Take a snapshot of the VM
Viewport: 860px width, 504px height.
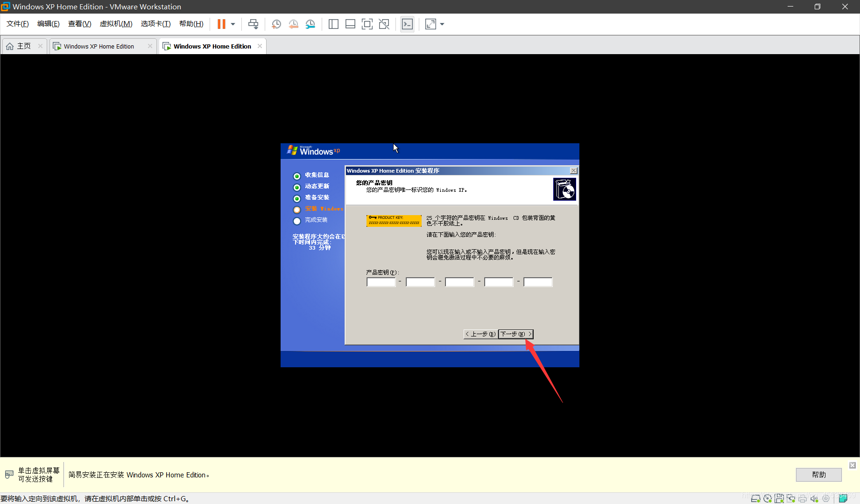pyautogui.click(x=276, y=24)
